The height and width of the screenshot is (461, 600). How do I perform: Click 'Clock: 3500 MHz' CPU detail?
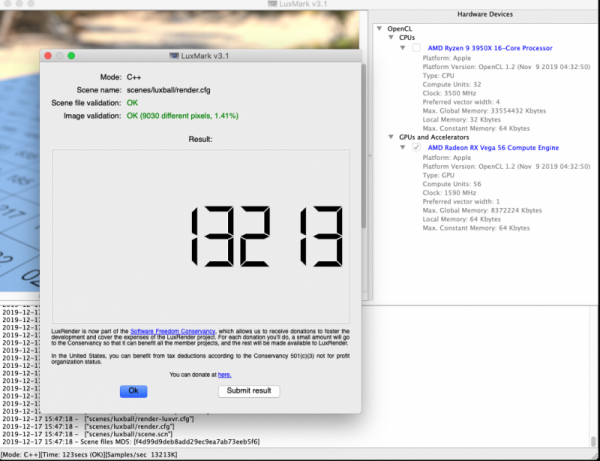click(449, 93)
